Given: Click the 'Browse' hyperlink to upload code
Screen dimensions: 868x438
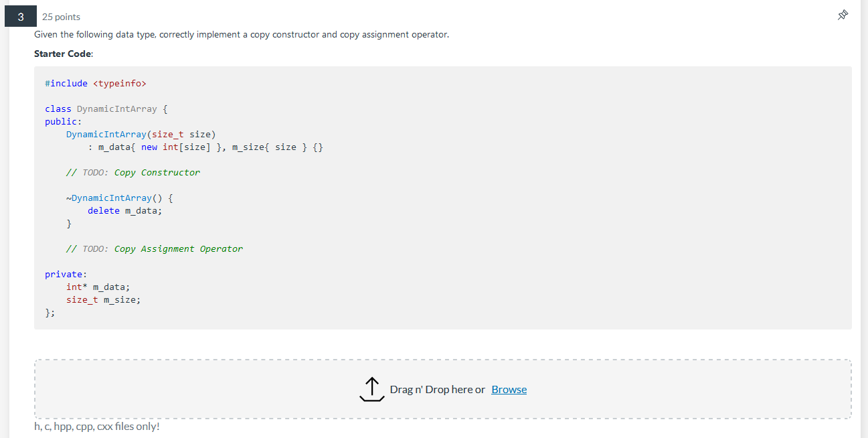Looking at the screenshot, I should coord(509,389).
